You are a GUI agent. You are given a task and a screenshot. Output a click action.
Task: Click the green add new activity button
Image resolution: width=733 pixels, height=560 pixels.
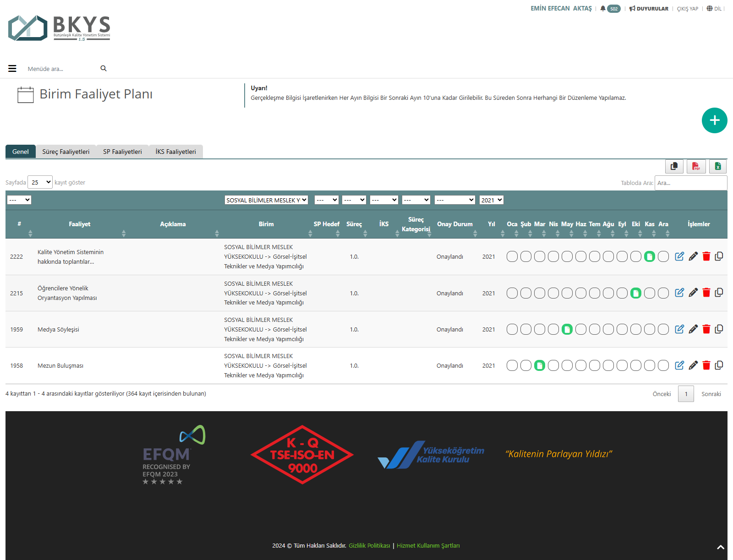pos(714,120)
